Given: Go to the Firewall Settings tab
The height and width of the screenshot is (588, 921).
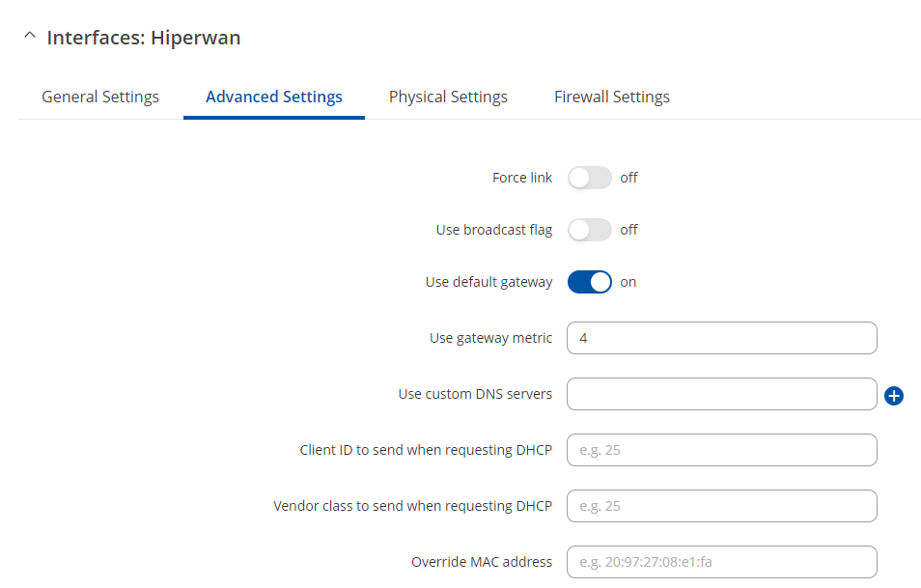Looking at the screenshot, I should click(x=612, y=97).
